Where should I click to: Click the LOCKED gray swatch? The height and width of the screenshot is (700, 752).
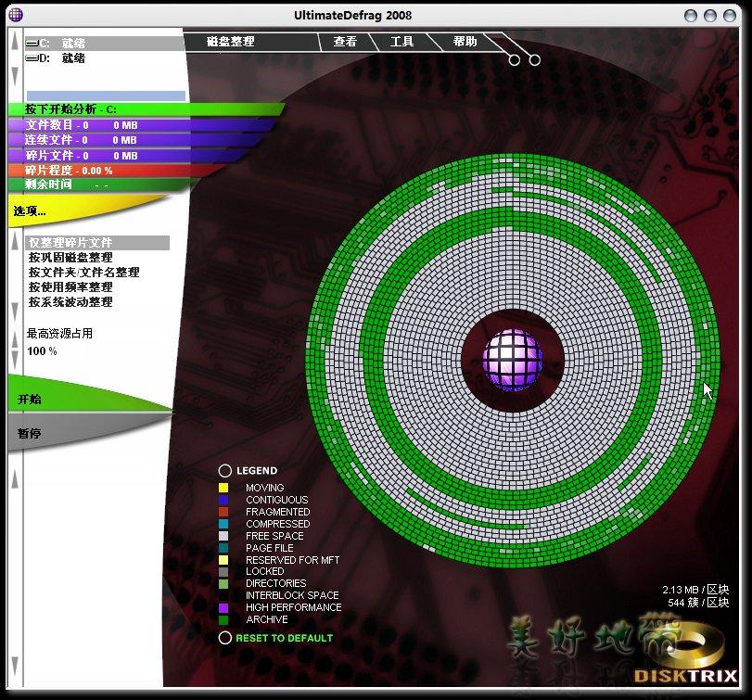[x=223, y=571]
